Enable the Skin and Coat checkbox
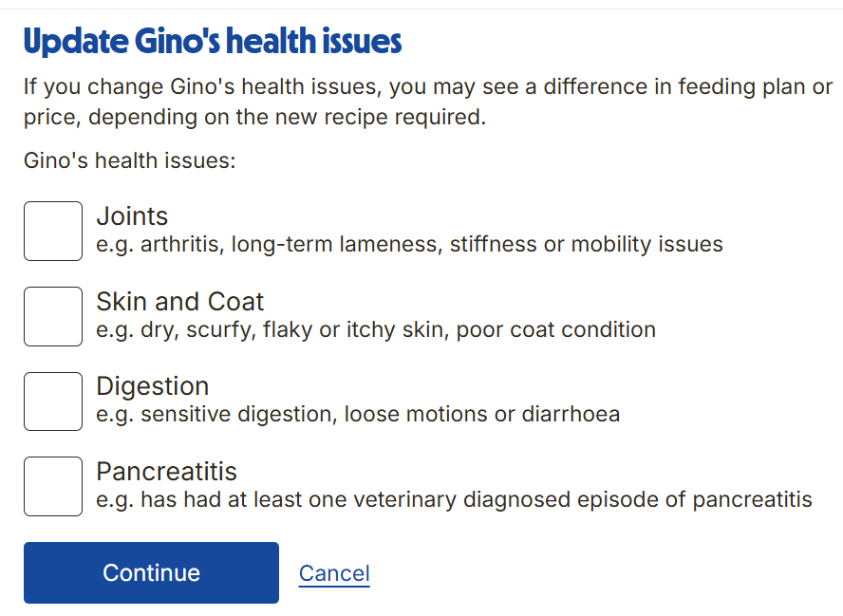Viewport: 843px width, 616px height. coord(53,316)
